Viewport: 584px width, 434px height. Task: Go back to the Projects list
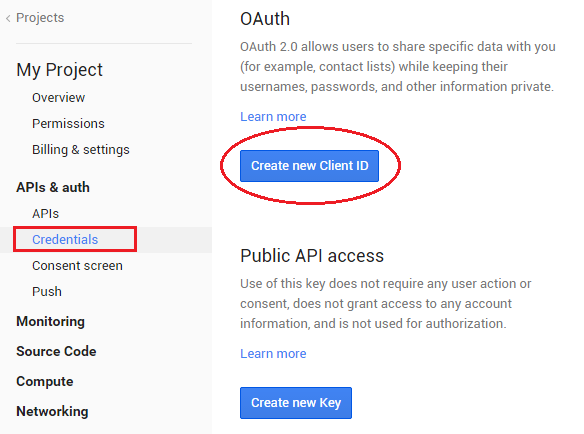(40, 18)
